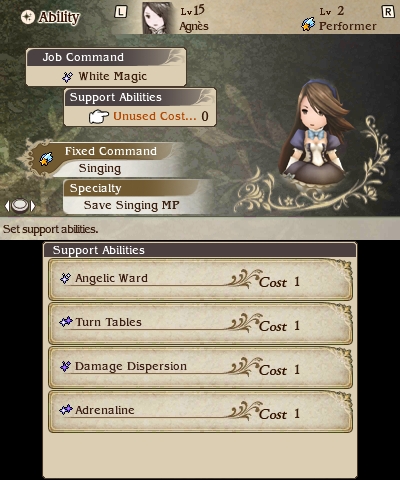The image size is (400, 480).
Task: Click the Performer job star icon
Action: click(x=308, y=25)
